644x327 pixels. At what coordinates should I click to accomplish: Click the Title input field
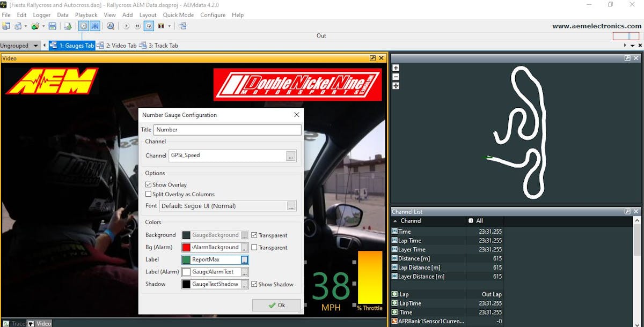tap(227, 130)
